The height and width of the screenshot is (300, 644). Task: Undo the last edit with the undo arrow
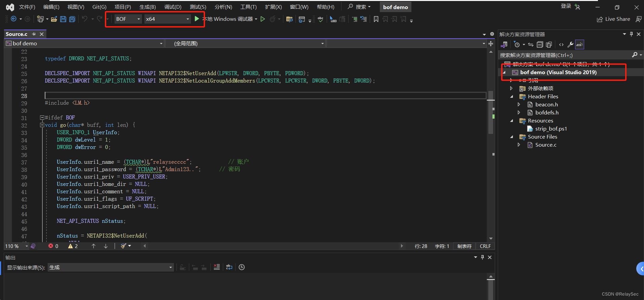pos(85,19)
